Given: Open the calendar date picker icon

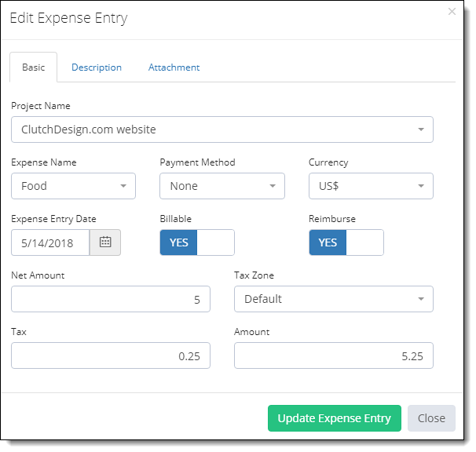Looking at the screenshot, I should [x=105, y=242].
